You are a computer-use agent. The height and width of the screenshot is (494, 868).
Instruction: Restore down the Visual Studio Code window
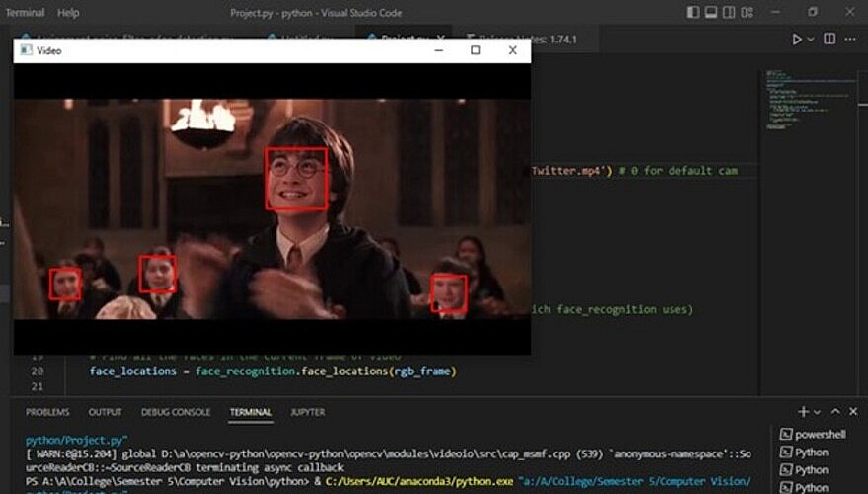coord(812,12)
